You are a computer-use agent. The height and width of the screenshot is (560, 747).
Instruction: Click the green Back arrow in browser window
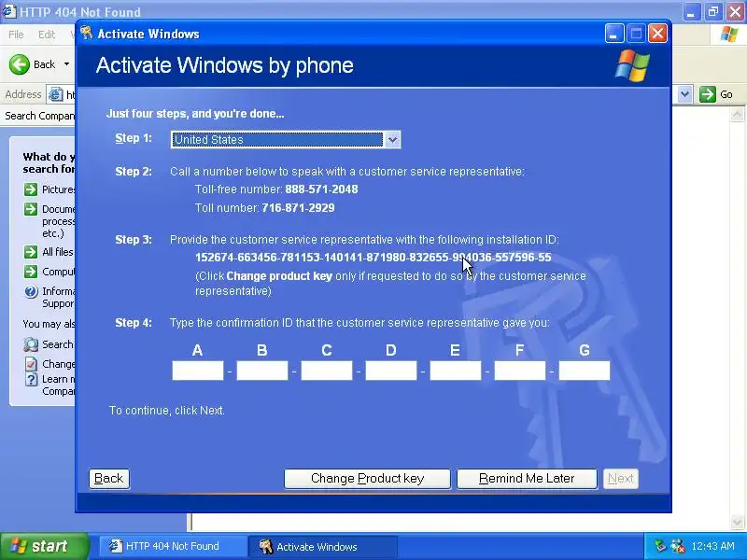[20, 64]
